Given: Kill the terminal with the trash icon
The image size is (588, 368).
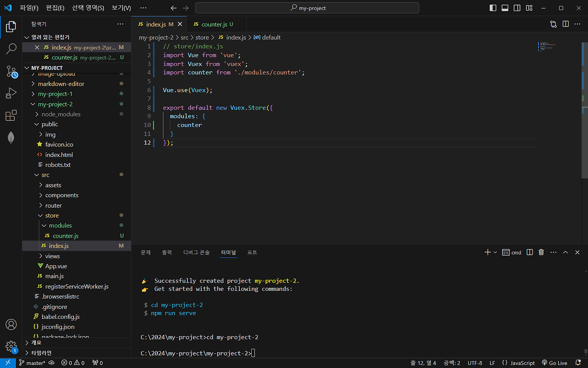Looking at the screenshot, I should 541,252.
